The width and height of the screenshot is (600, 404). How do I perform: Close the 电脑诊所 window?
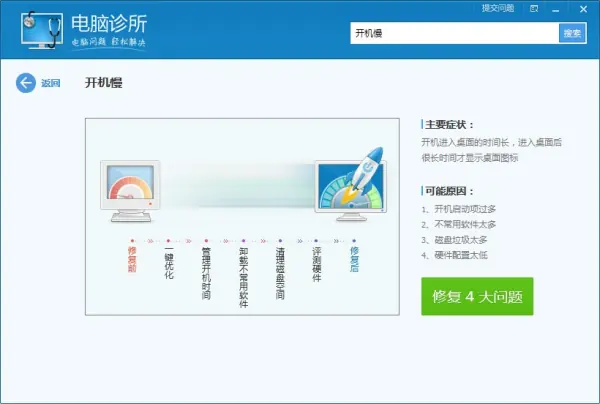tap(583, 9)
